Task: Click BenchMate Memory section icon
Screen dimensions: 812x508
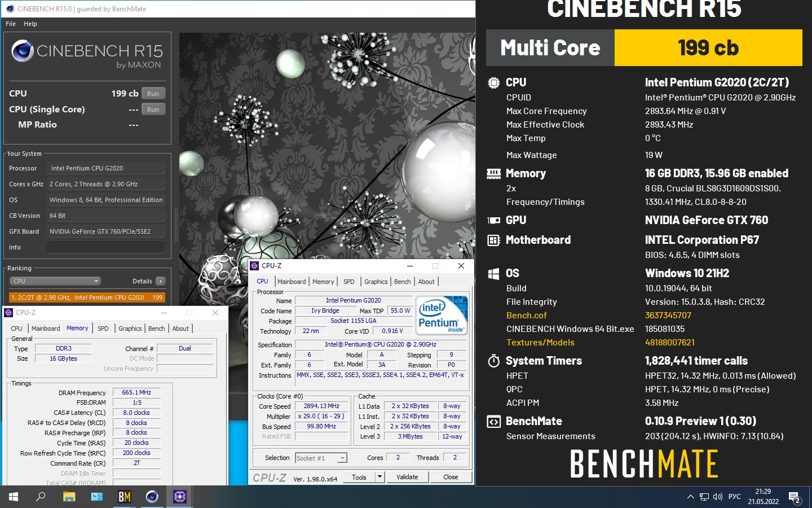Action: [493, 174]
